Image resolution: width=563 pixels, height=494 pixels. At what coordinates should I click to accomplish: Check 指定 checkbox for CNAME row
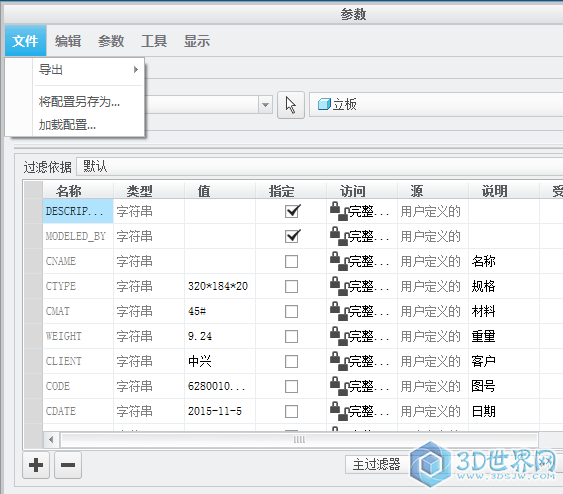(292, 261)
